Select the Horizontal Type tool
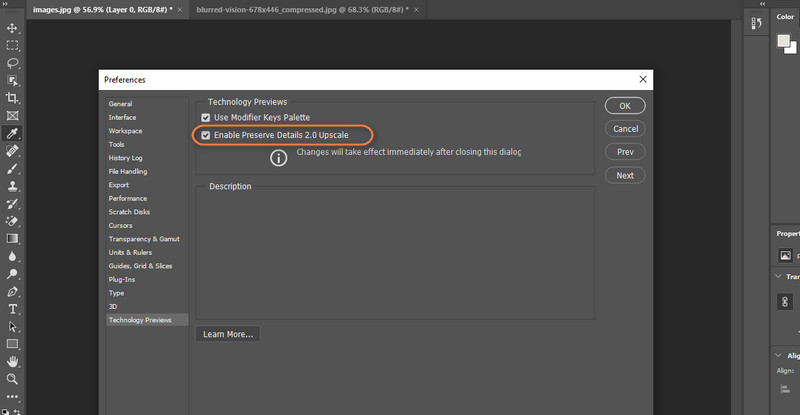The height and width of the screenshot is (415, 800). click(12, 309)
